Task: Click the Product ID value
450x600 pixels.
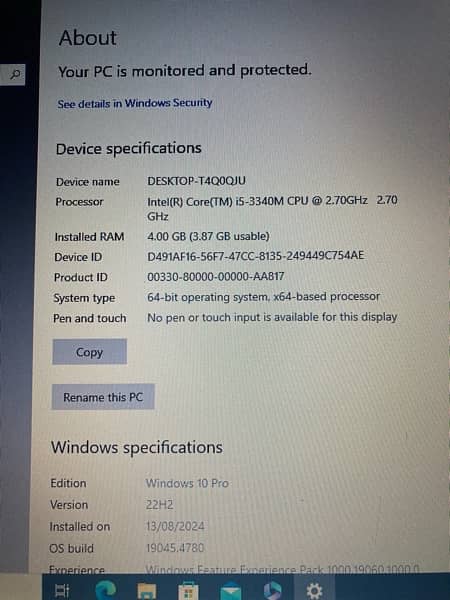Action: [215, 276]
